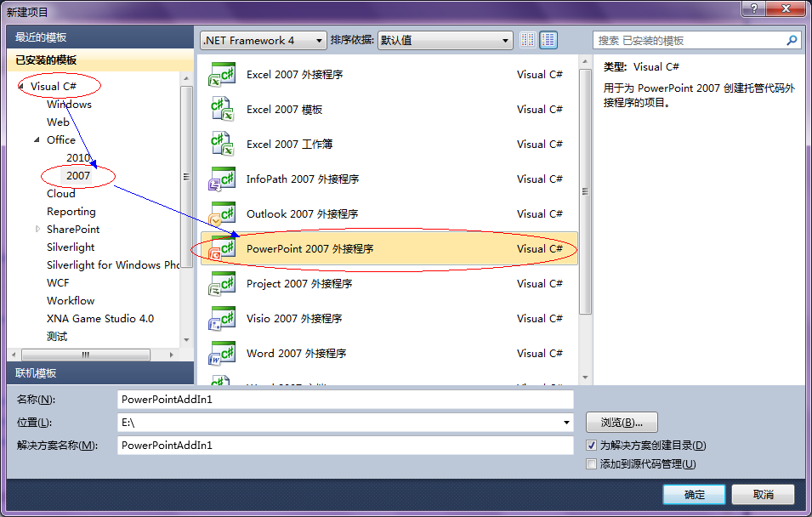Select the WCF tree item
Viewport: 812px width, 517px height.
pos(58,283)
